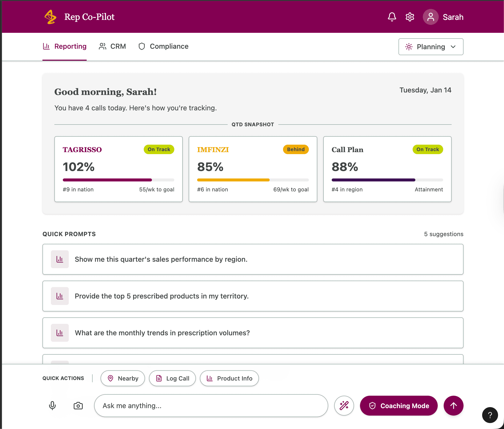
Task: Switch to the CRM tab
Action: coord(112,46)
